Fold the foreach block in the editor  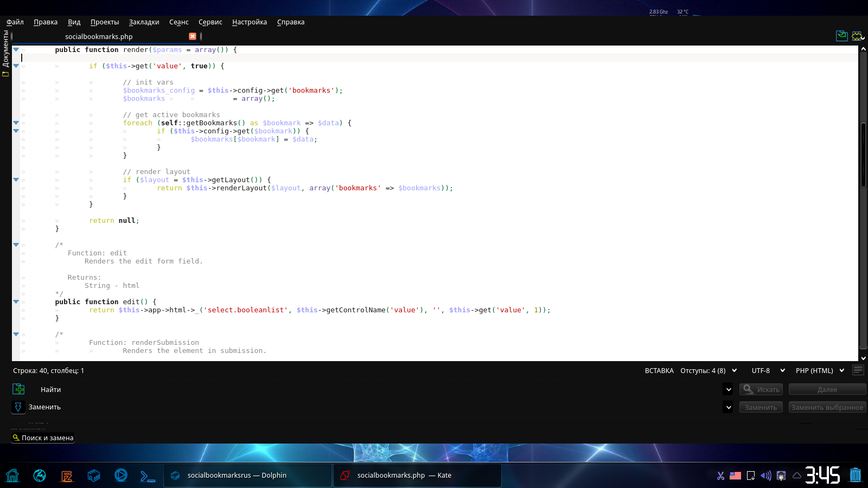tap(16, 123)
